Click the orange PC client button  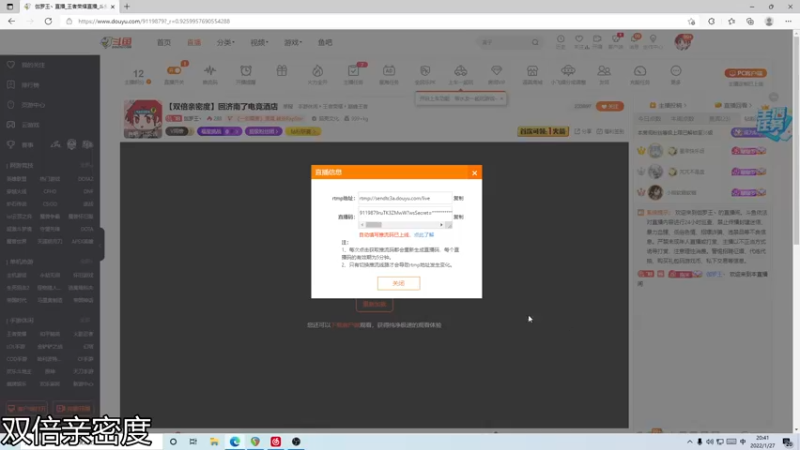pos(745,73)
